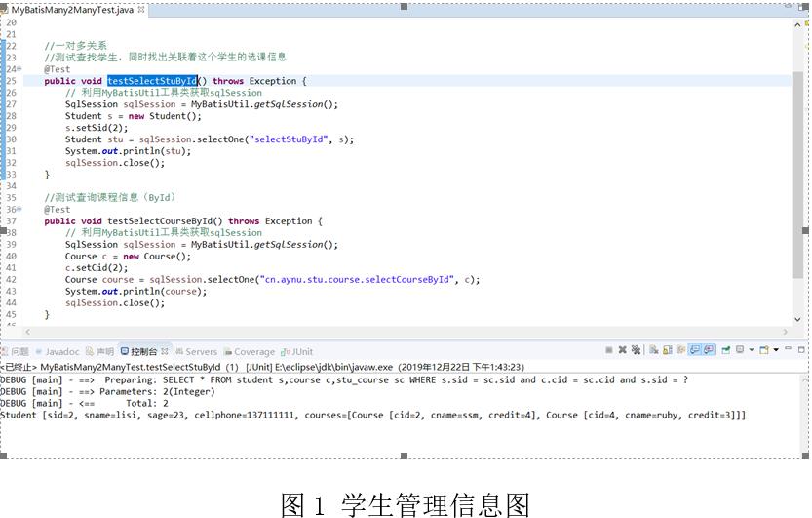
Task: Collapse the method fold at line 24
Action: (19, 69)
